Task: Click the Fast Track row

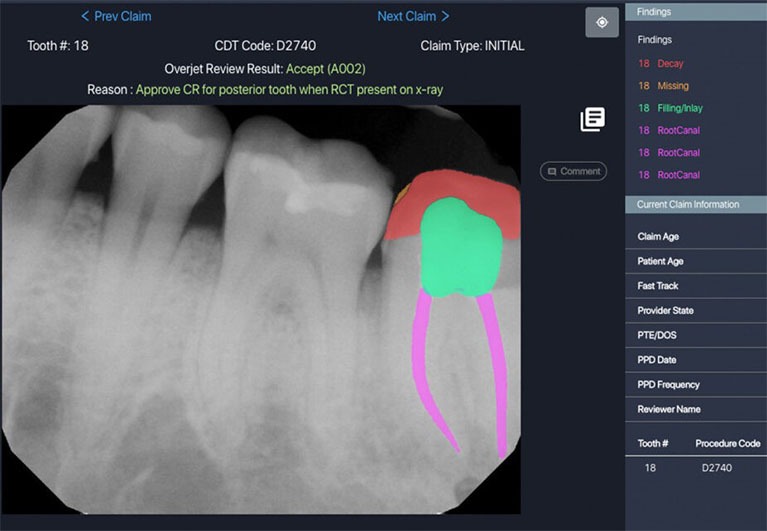Action: 696,286
